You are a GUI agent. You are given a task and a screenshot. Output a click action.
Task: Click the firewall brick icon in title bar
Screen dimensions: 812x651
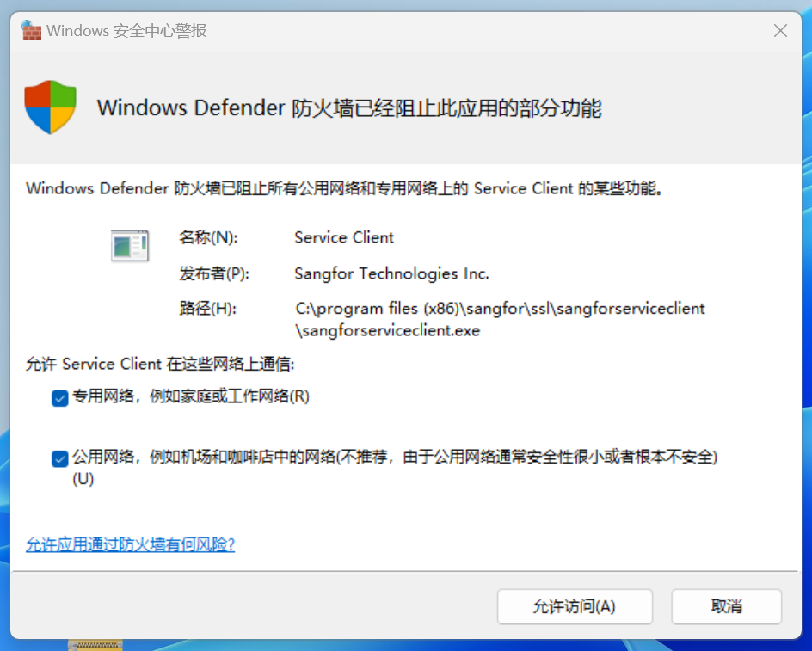point(31,31)
